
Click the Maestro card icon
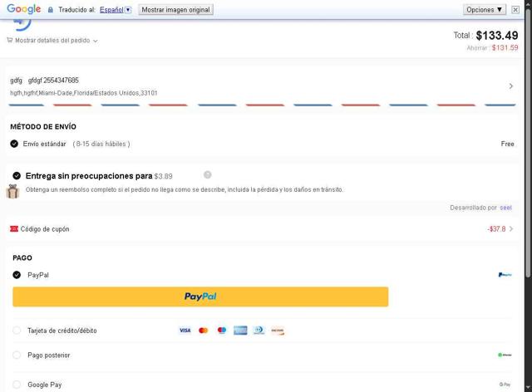222,330
